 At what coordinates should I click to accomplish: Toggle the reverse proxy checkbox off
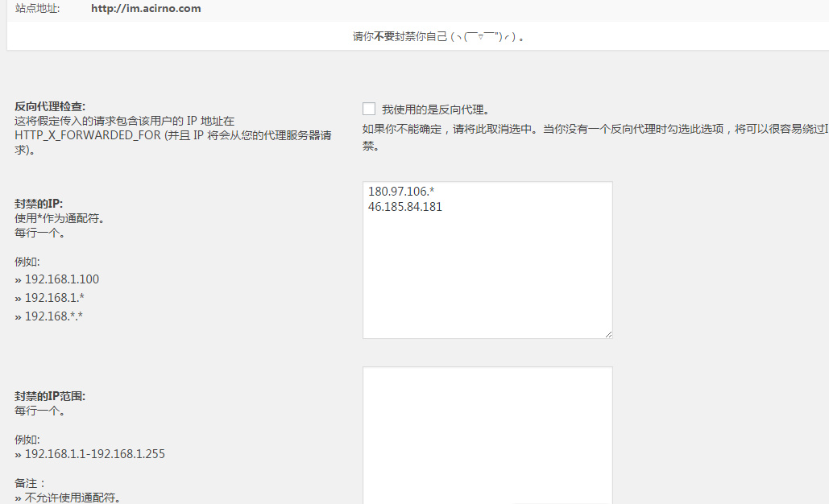click(369, 108)
